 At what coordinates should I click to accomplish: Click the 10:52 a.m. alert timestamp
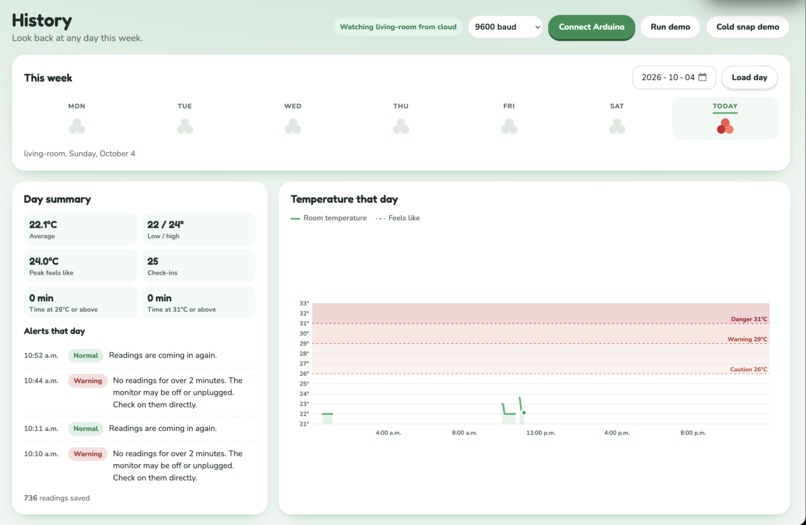pyautogui.click(x=41, y=355)
